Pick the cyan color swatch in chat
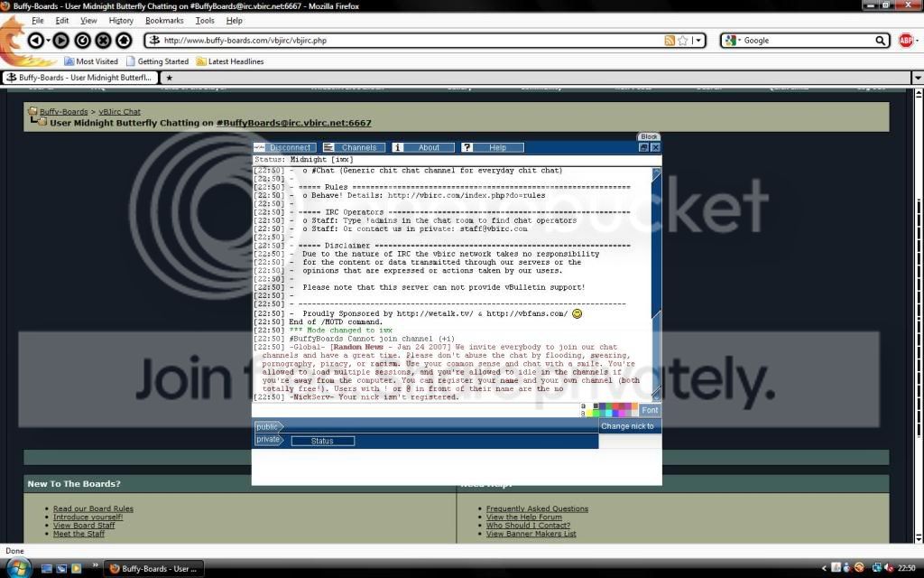924x578 pixels. (x=607, y=413)
